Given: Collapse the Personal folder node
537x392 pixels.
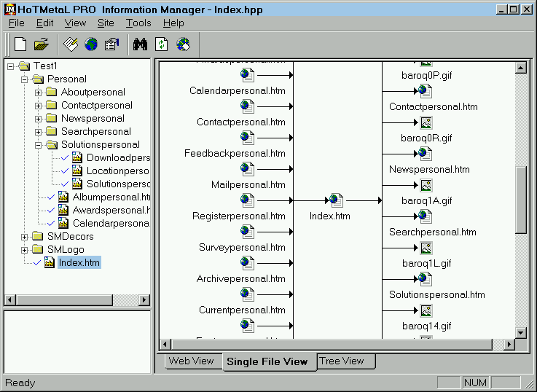Looking at the screenshot, I should pyautogui.click(x=24, y=79).
